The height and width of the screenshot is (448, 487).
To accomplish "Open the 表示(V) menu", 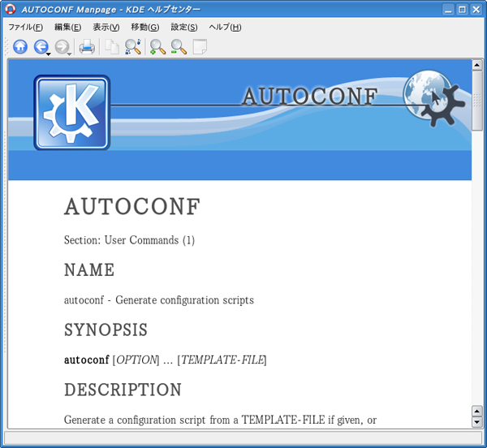I will (x=106, y=28).
